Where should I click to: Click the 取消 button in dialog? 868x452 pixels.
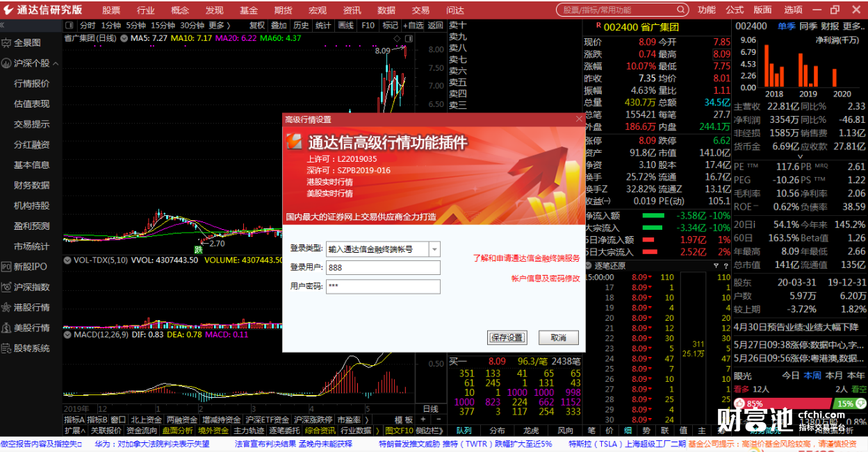pyautogui.click(x=558, y=337)
